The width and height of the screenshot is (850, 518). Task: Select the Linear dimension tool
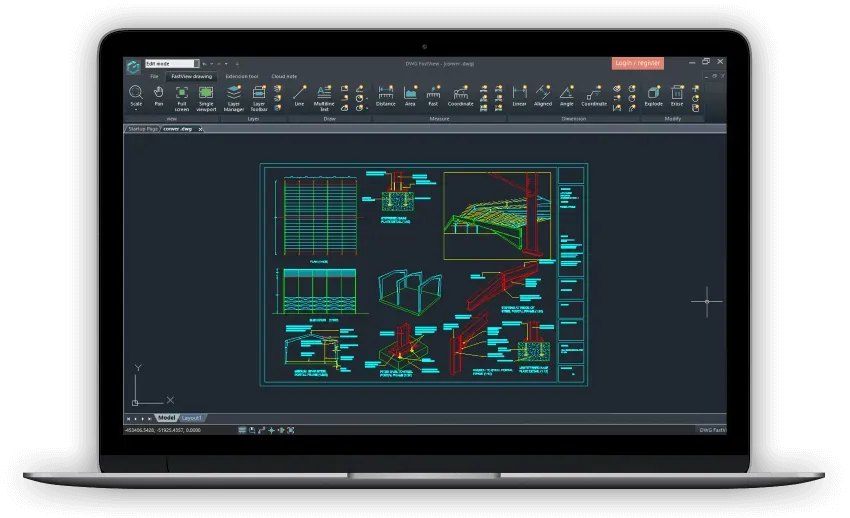[x=519, y=96]
